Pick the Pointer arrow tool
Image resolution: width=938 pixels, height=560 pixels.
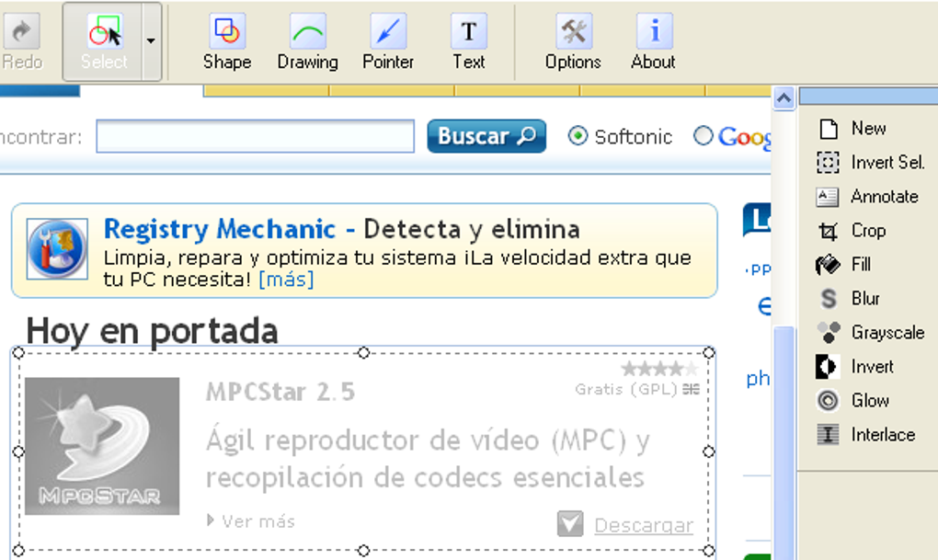tap(388, 42)
